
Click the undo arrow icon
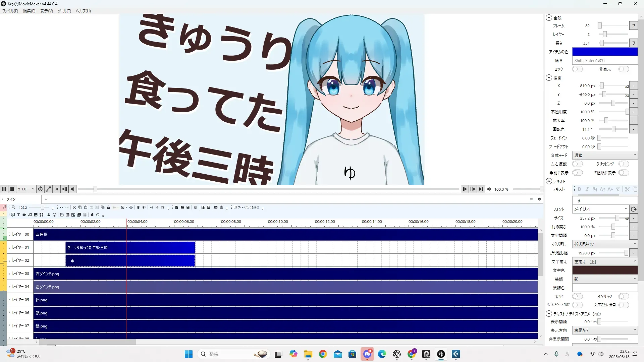pos(61,207)
